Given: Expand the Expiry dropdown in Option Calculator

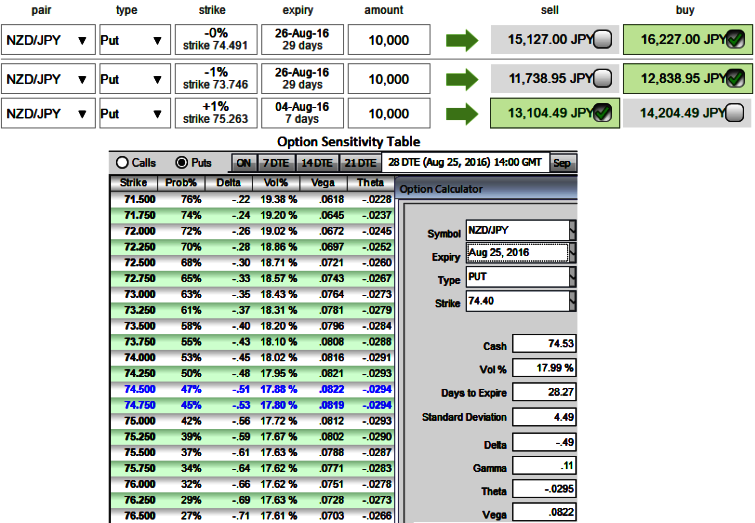Looking at the screenshot, I should tap(572, 254).
